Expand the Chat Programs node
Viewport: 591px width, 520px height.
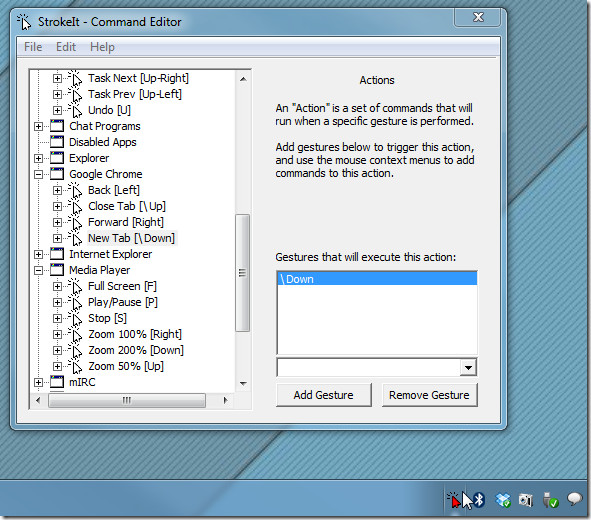click(38, 126)
